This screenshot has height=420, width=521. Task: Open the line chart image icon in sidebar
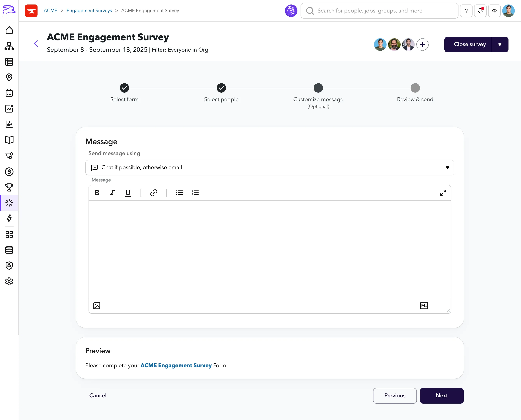click(x=9, y=109)
